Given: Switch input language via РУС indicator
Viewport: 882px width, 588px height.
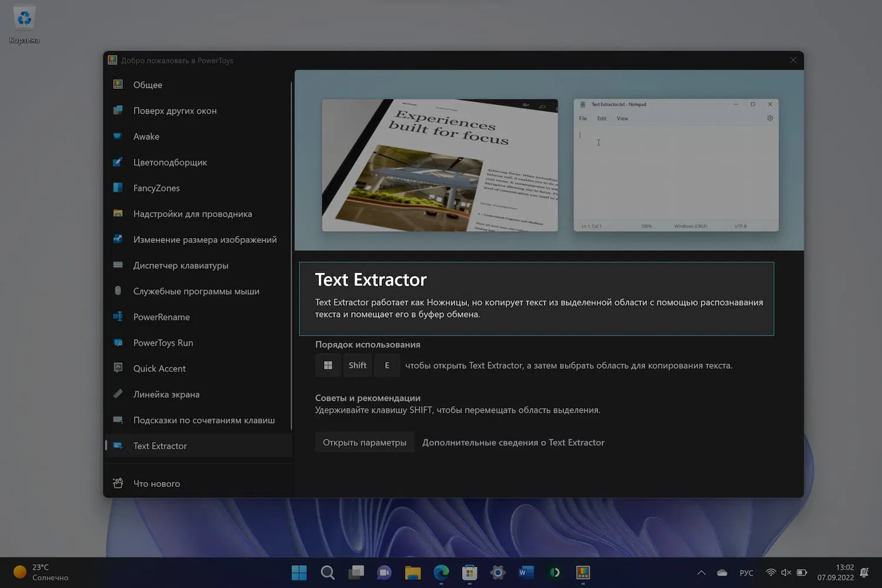Looking at the screenshot, I should coord(746,573).
